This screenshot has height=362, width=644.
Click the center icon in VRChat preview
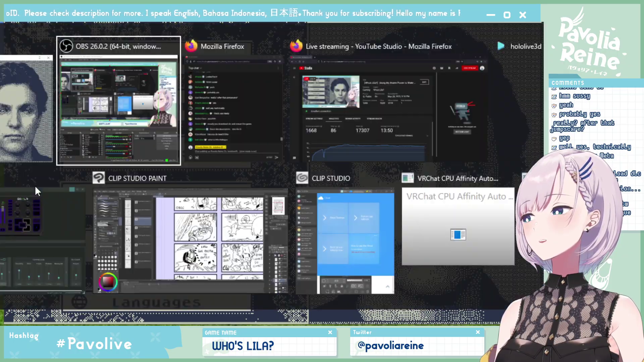coord(458,235)
